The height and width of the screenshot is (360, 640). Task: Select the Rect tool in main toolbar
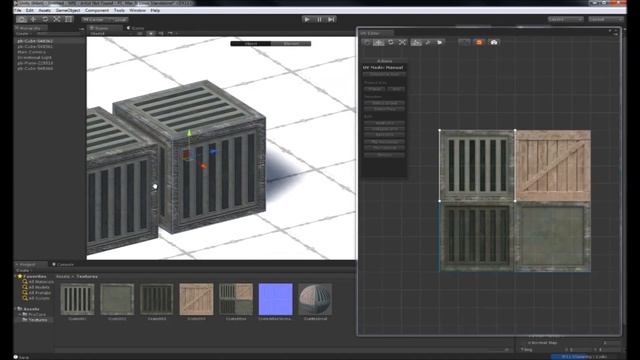click(x=68, y=19)
